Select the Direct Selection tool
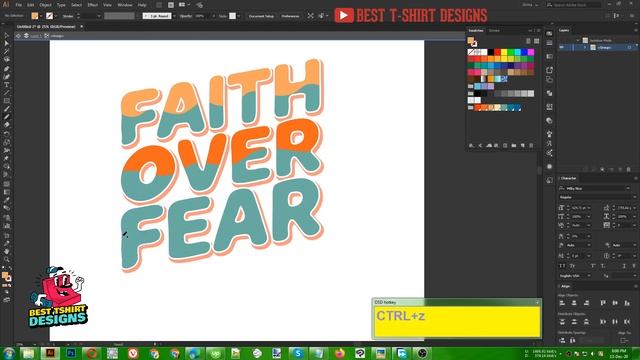 (7, 44)
